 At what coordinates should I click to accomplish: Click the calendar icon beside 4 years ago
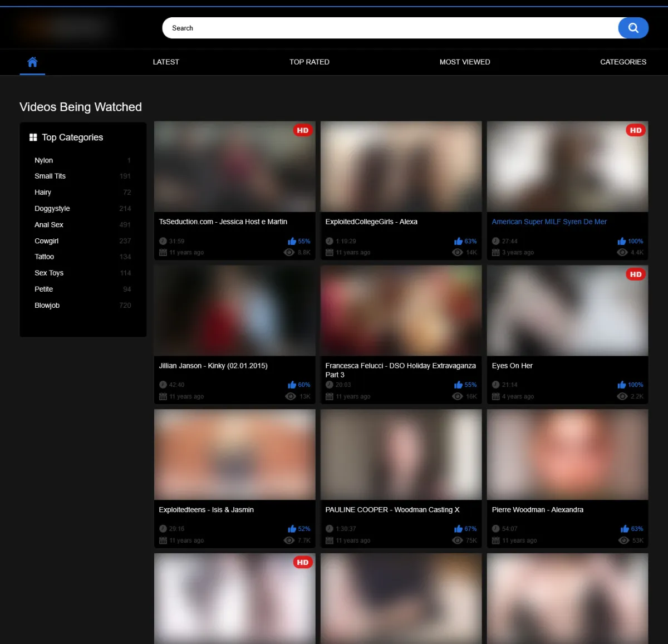495,396
